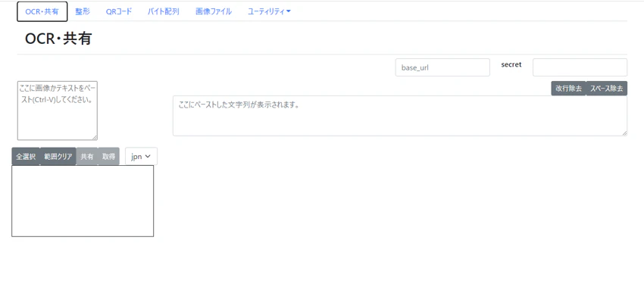Open the 整形 tab
This screenshot has width=644, height=284.
point(83,11)
